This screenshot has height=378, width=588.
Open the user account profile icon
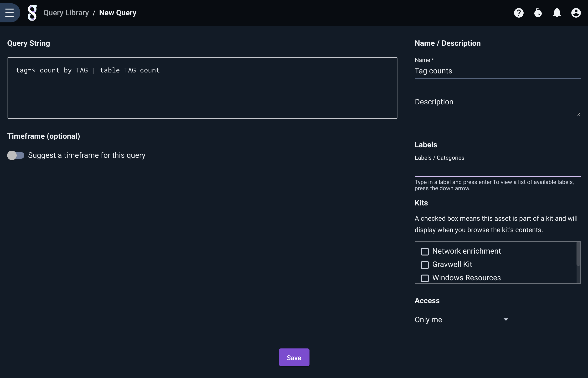575,13
